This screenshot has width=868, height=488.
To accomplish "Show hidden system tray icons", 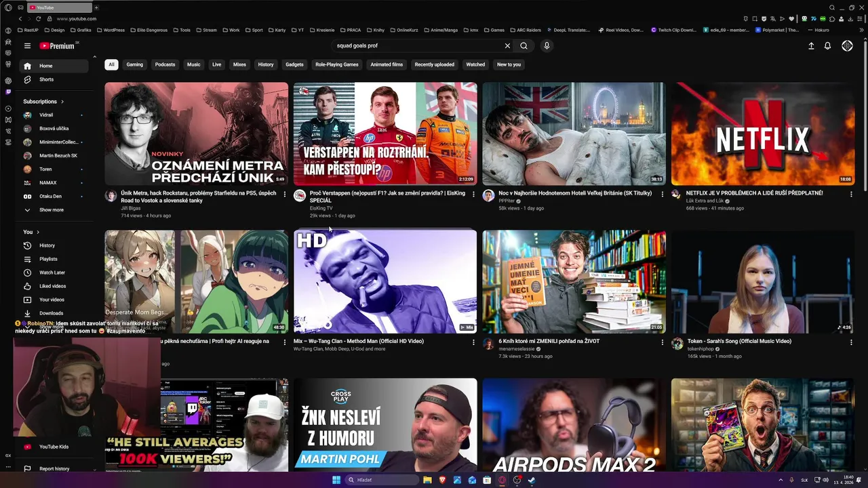I will click(x=781, y=480).
